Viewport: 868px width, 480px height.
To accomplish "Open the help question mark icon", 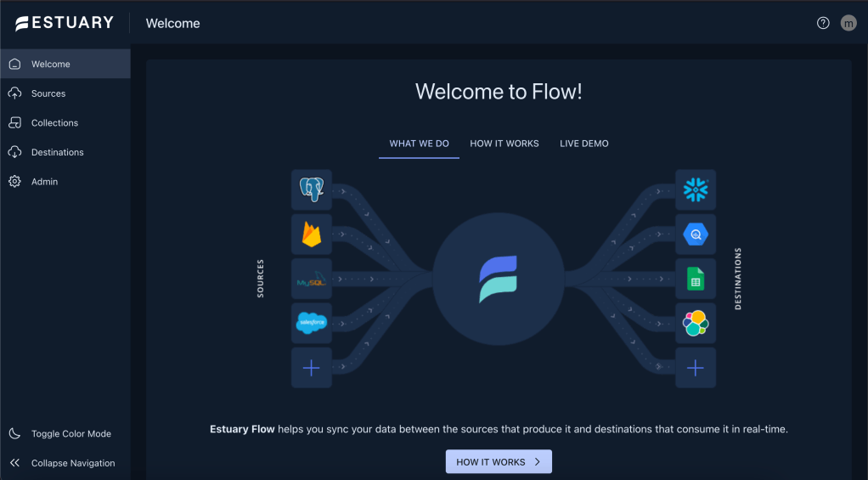I will [823, 23].
